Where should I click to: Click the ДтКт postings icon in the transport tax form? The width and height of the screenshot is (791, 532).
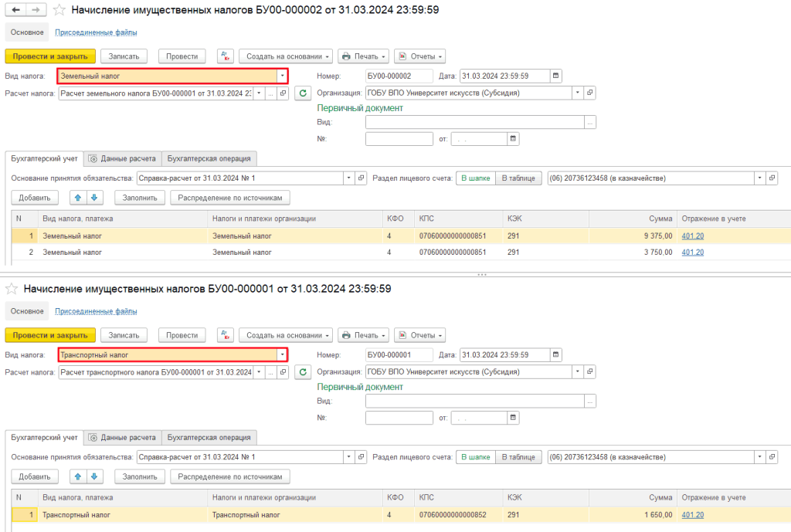[x=226, y=335]
